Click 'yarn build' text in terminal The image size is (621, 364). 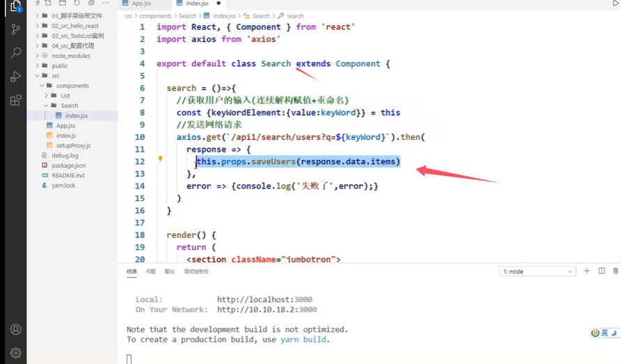click(304, 340)
